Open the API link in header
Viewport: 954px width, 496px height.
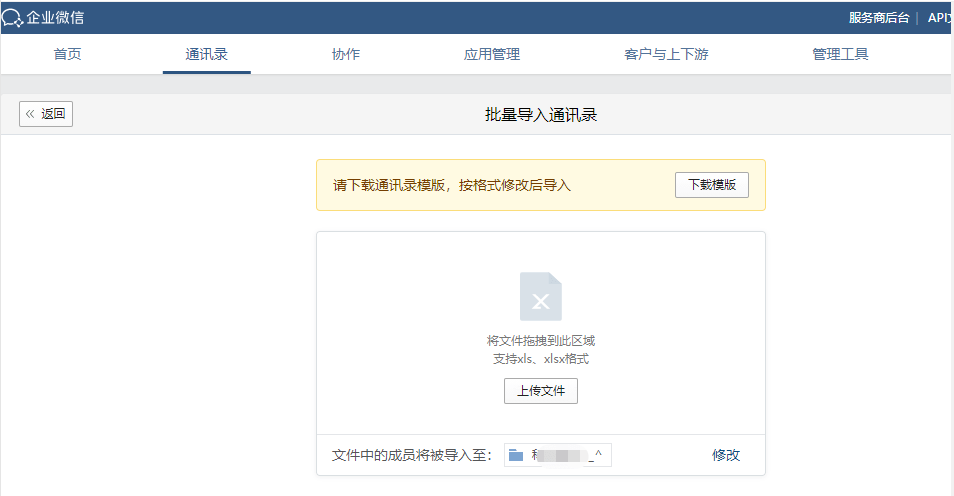(939, 18)
